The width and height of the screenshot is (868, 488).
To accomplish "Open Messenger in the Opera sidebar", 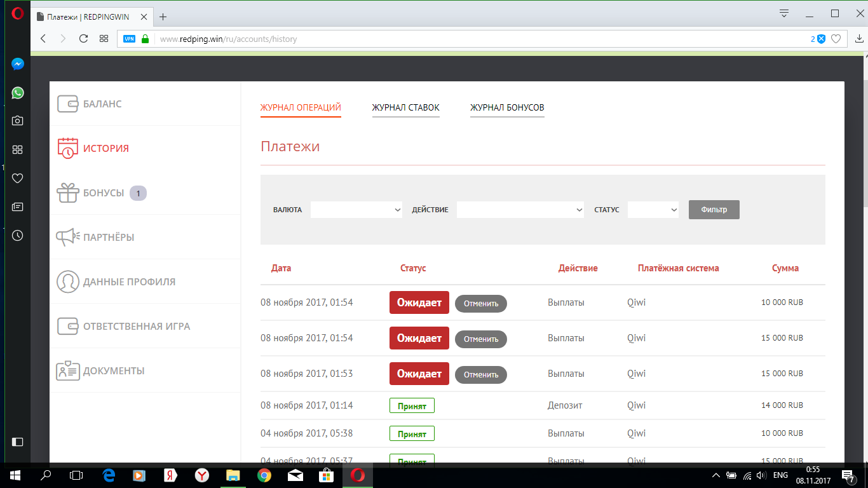I will [18, 64].
